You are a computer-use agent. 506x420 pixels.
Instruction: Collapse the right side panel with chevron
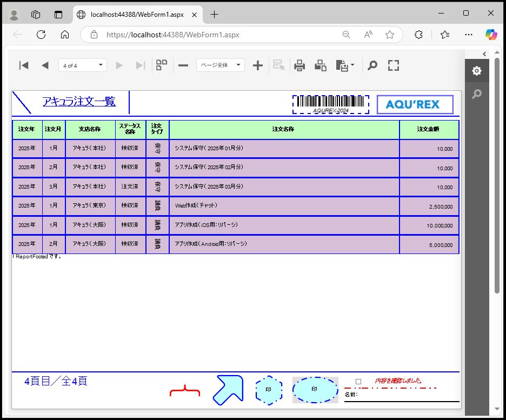click(x=484, y=54)
